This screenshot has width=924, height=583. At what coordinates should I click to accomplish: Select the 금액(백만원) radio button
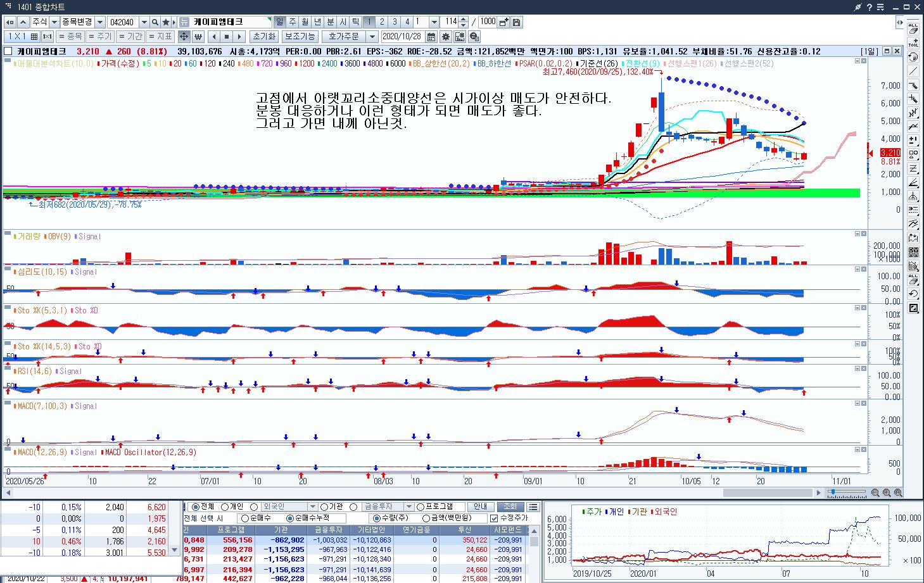(x=426, y=518)
